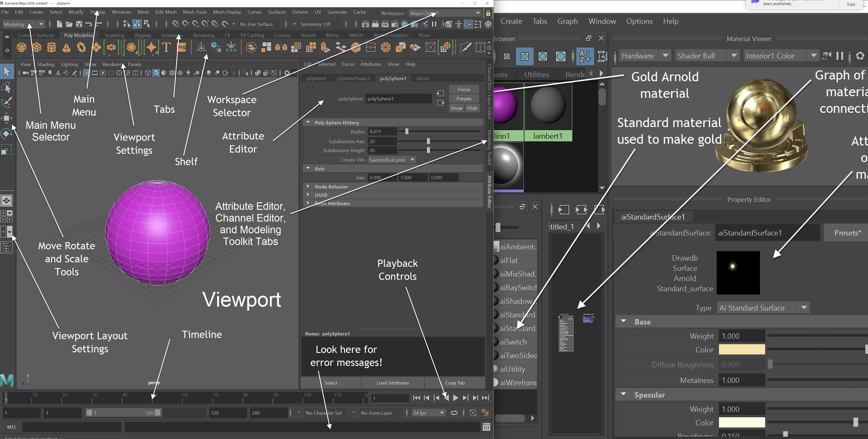Open the Mesh Tools menu
868x439 pixels.
coord(195,12)
